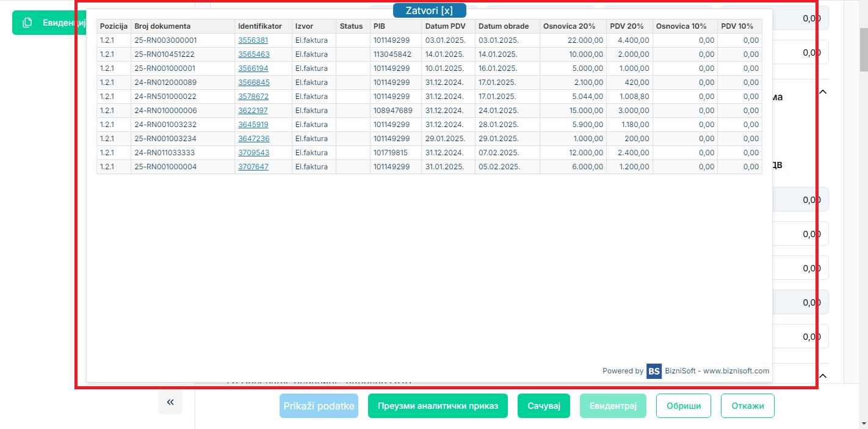Close the popup with Zatvori [x]
This screenshot has width=868, height=429.
pos(429,10)
